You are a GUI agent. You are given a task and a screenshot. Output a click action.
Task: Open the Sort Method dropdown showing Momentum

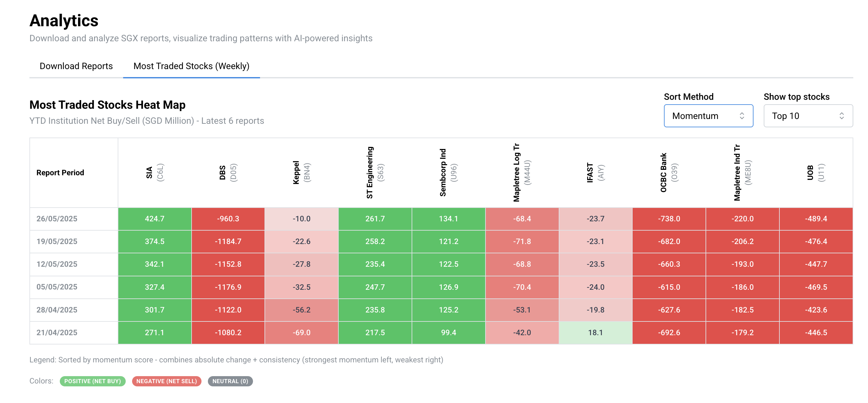[708, 116]
